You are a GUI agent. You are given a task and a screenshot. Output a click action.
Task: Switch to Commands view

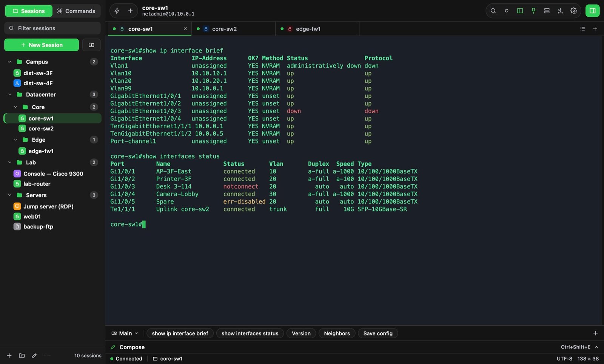point(76,11)
